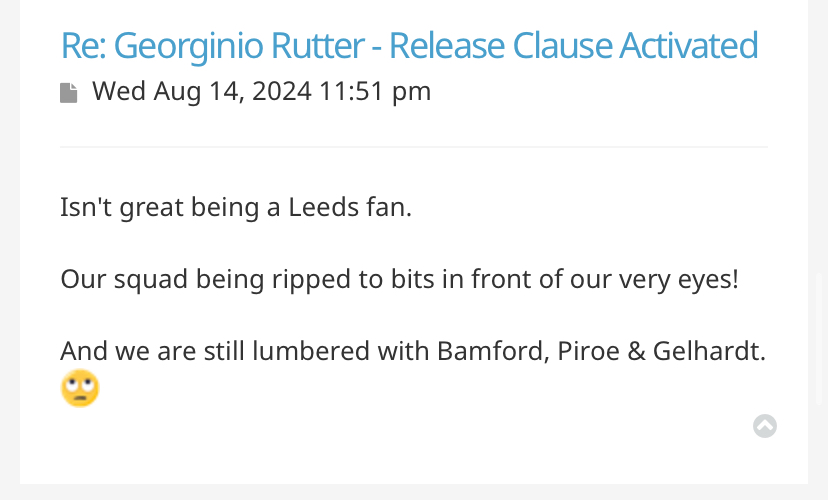Click the line about squad ripped to bits
Viewport: 828px width, 500px height.
[399, 279]
